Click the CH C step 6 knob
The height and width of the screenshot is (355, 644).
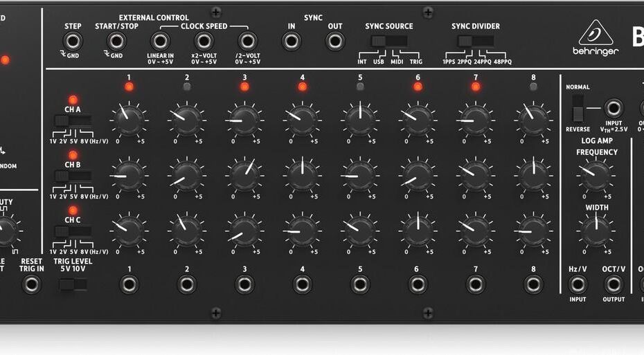pyautogui.click(x=418, y=231)
